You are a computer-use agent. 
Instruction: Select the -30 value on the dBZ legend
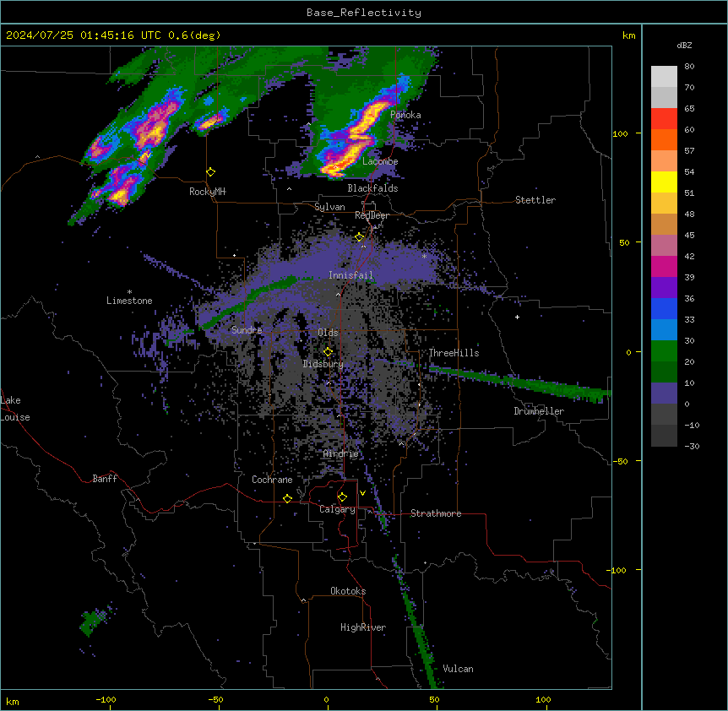tap(692, 447)
